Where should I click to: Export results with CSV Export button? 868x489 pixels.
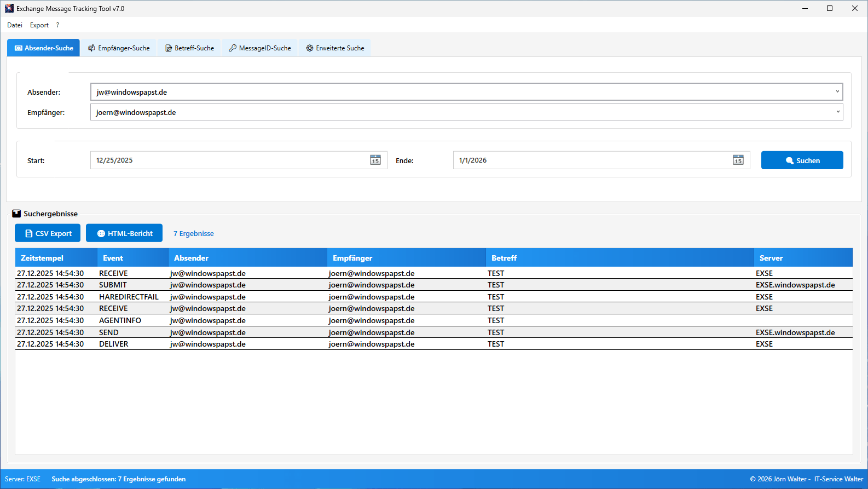click(x=48, y=233)
